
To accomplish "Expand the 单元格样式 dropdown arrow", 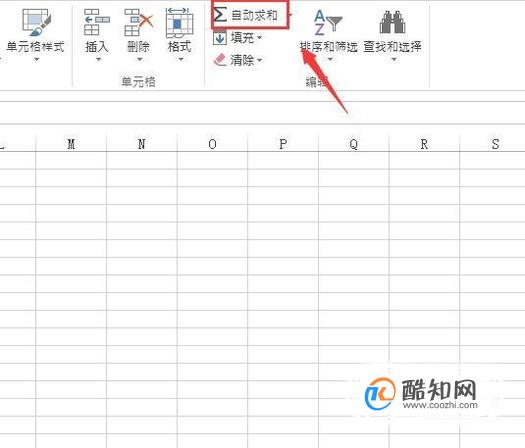I will (x=37, y=60).
